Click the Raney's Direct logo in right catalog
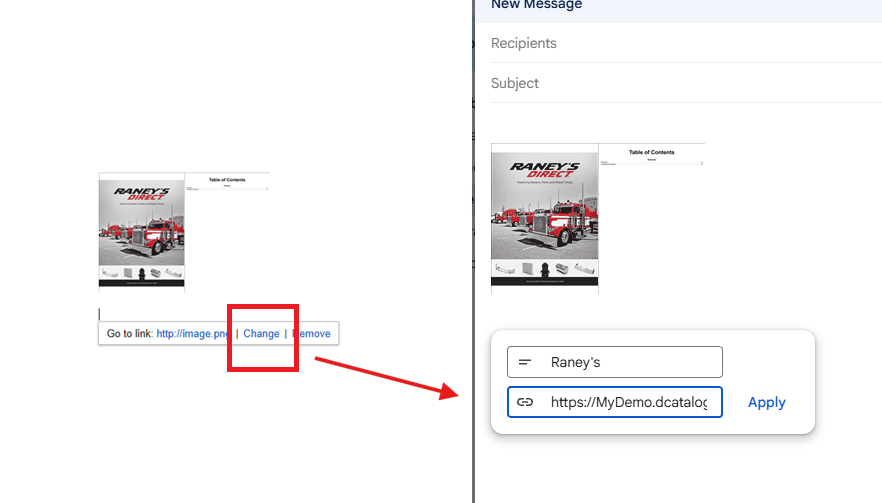The width and height of the screenshot is (882, 503). [544, 171]
